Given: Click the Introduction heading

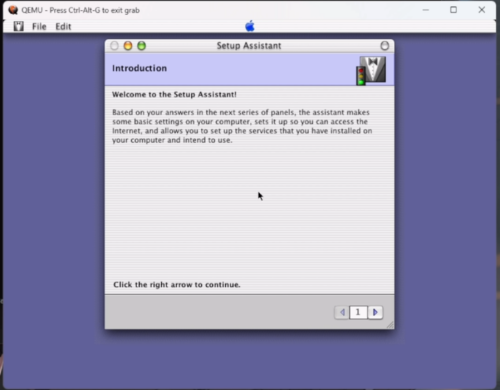Looking at the screenshot, I should coord(139,68).
